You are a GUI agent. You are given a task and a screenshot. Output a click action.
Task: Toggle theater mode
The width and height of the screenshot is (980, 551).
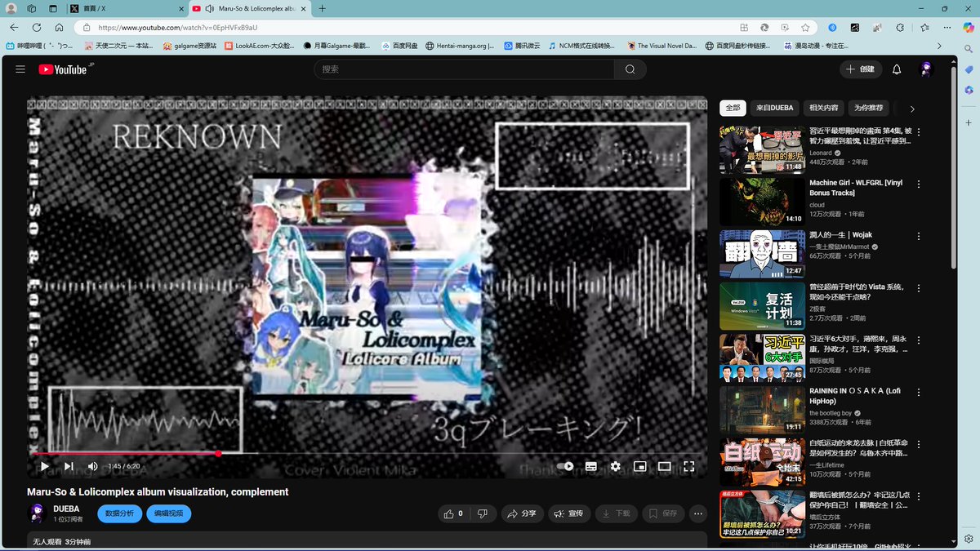point(664,466)
